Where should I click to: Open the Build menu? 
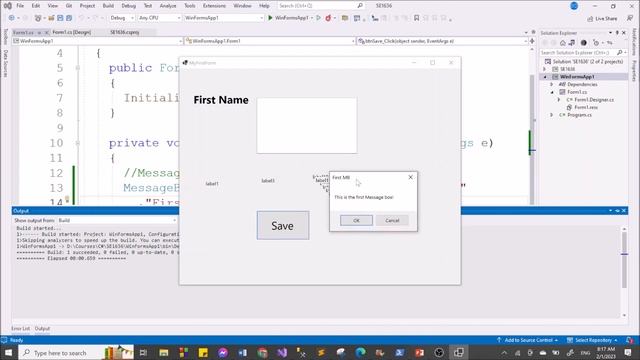click(108, 6)
